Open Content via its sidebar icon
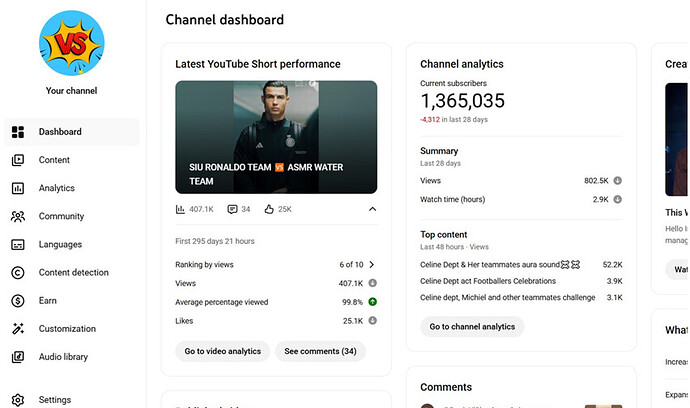690x408 pixels. click(x=18, y=160)
